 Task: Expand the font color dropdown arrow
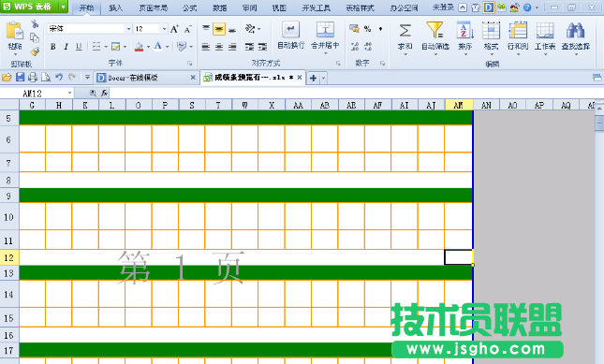coord(168,47)
